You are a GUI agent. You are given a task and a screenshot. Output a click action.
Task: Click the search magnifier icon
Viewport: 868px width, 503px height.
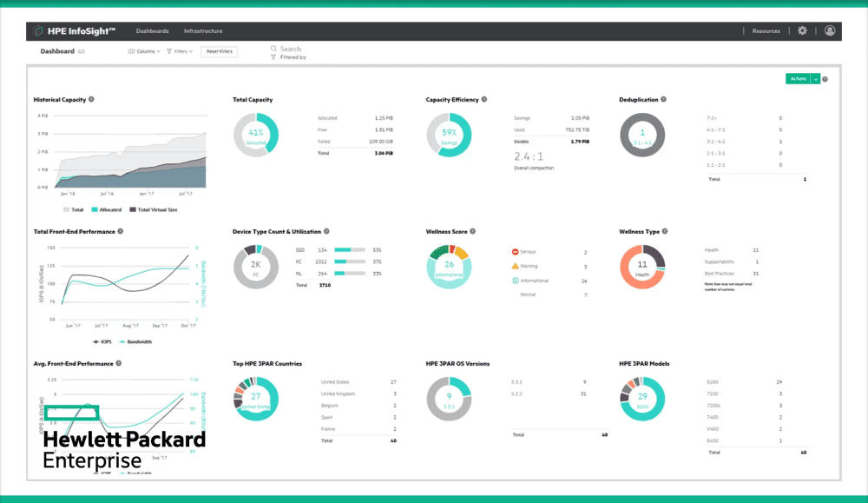[273, 49]
